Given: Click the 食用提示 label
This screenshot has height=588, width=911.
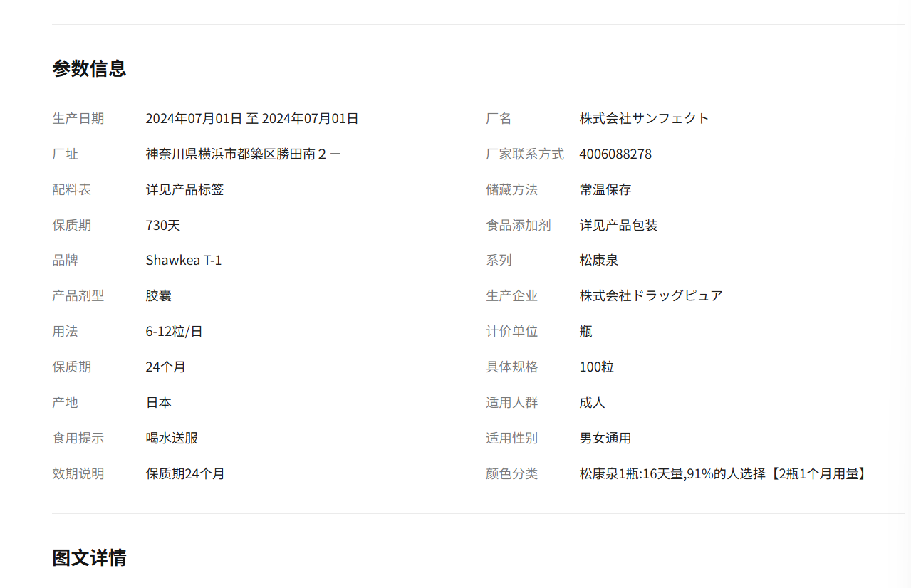Looking at the screenshot, I should pyautogui.click(x=78, y=439).
